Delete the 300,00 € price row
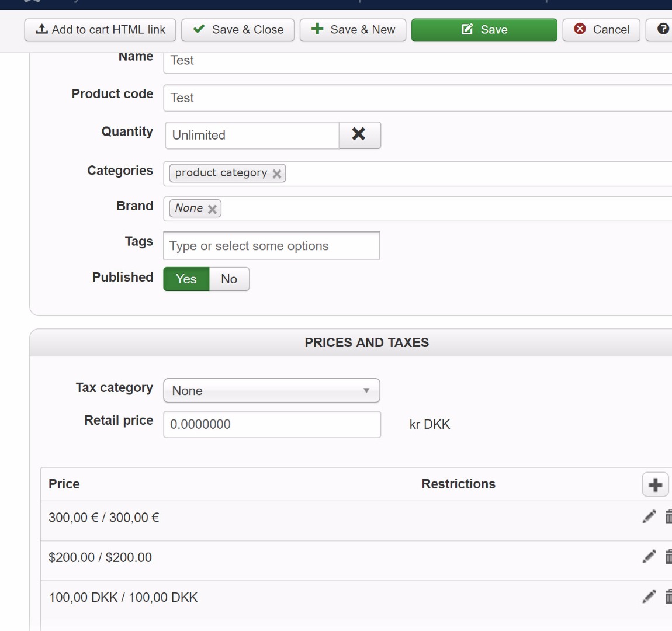 [668, 517]
